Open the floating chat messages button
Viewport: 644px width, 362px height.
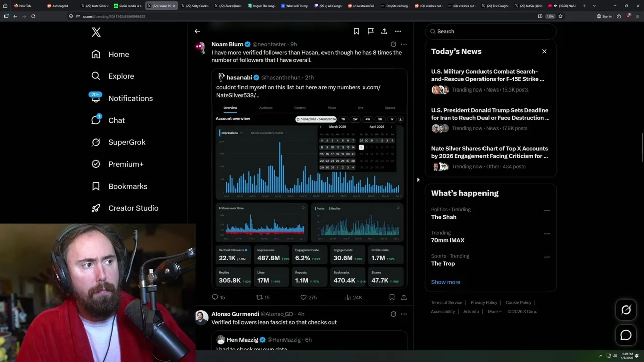[x=626, y=335]
